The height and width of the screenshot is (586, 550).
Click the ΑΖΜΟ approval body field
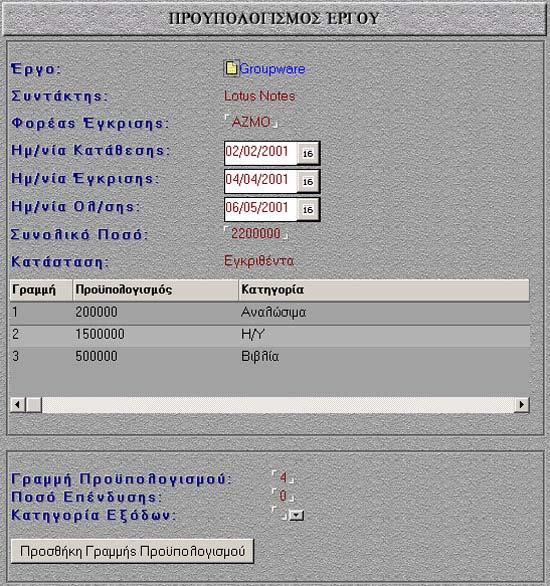tap(251, 122)
